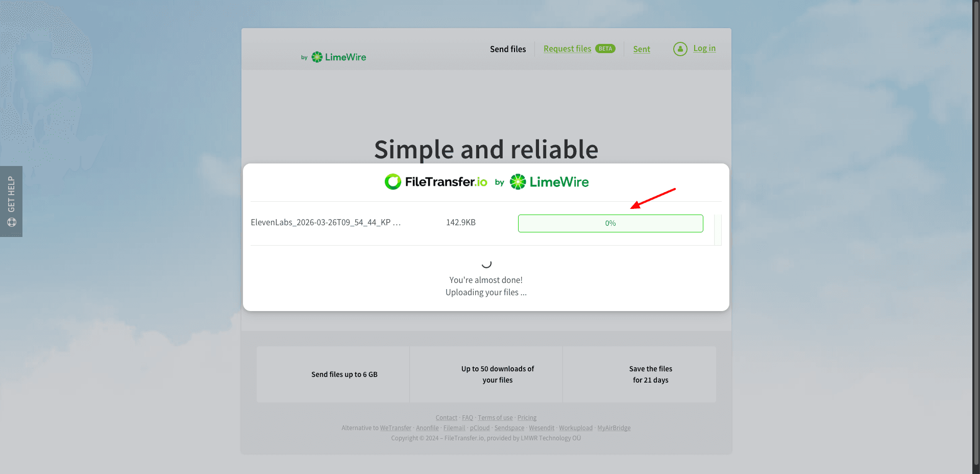Viewport: 980px width, 474px height.
Task: Click the Filemail alternative link
Action: coord(454,428)
